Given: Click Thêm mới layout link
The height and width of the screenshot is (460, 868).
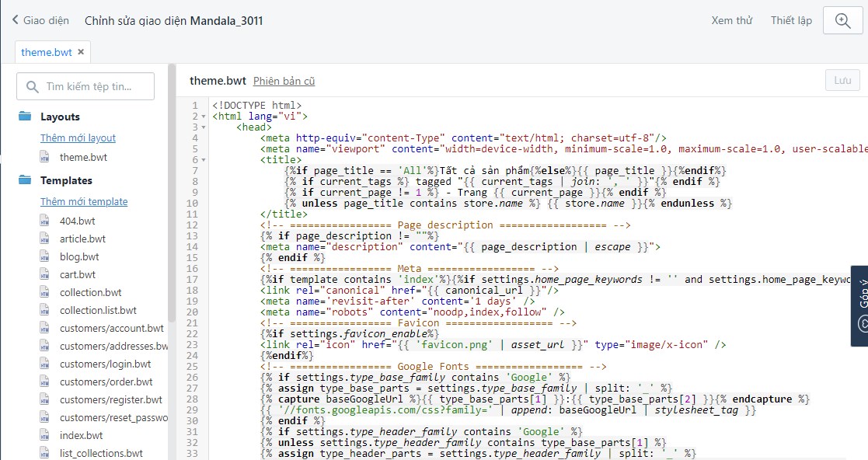Looking at the screenshot, I should point(78,138).
